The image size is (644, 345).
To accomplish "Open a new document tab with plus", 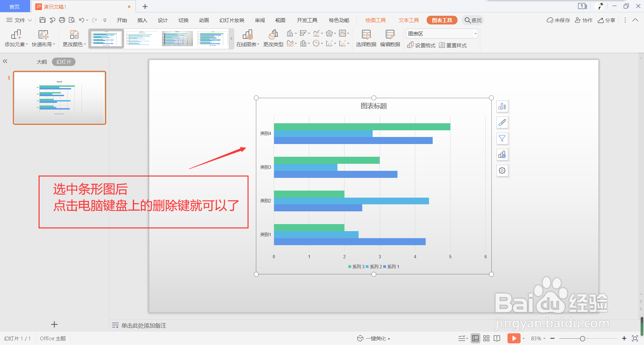I will (145, 6).
